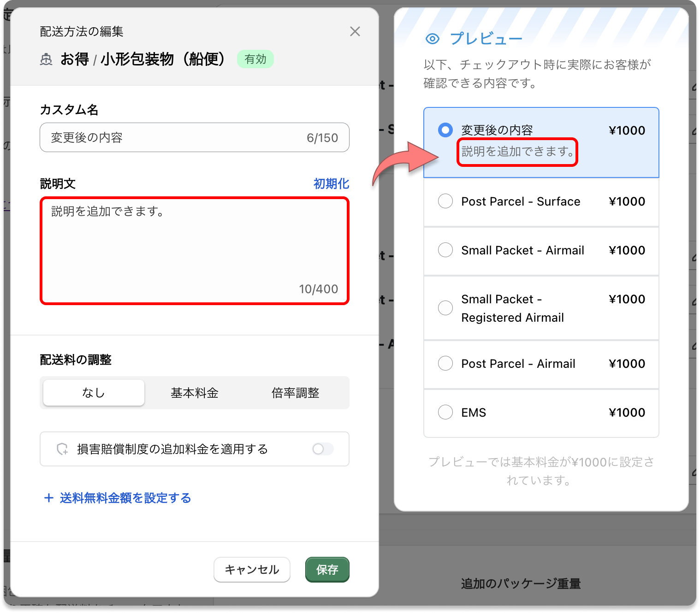The height and width of the screenshot is (613, 700).
Task: Click the plus icon to set free shipping amount
Action: coord(48,498)
